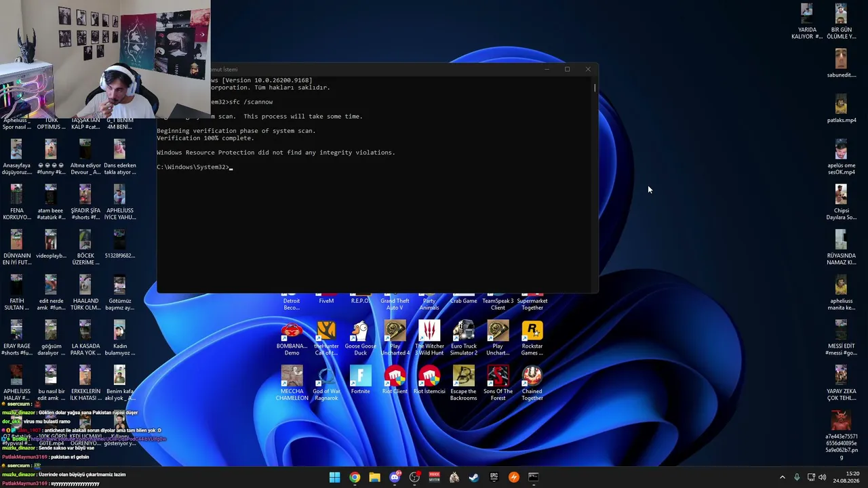Launch Google Chrome from the taskbar
Screen dimensions: 868x488
(355, 477)
